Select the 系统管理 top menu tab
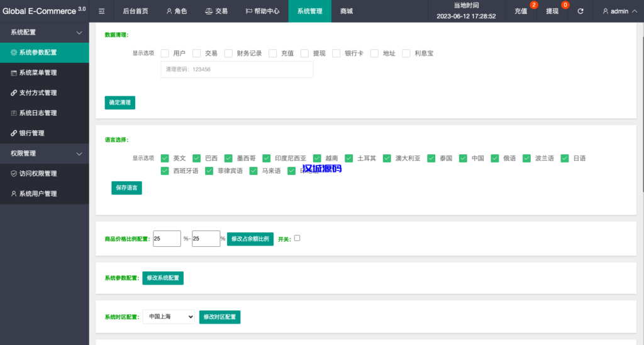Screen dimensions: 644x345 [x=309, y=11]
